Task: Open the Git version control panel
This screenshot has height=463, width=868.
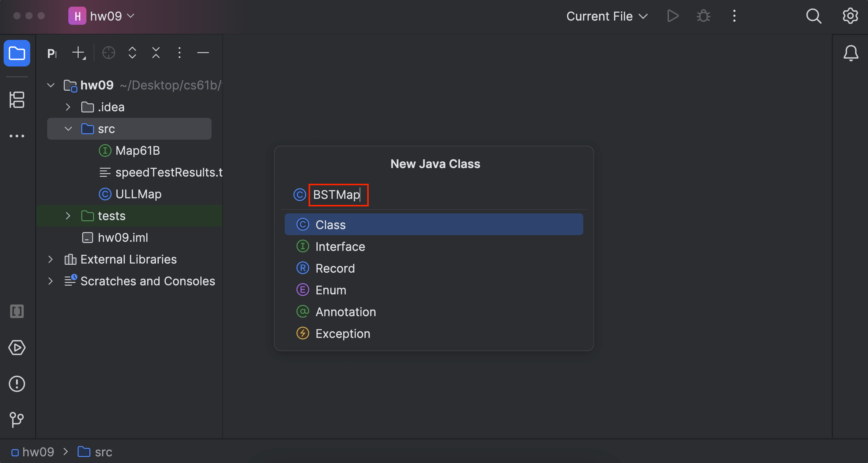Action: coord(17,419)
